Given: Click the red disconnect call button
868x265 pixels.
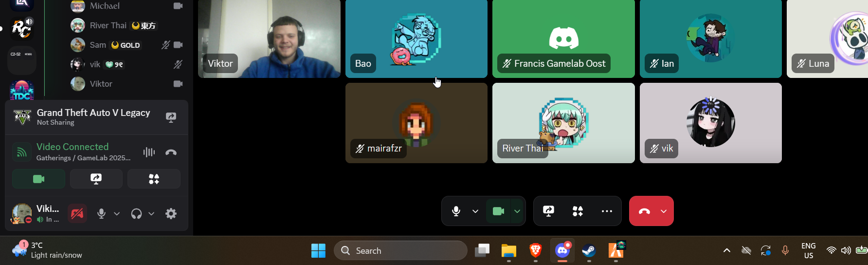Looking at the screenshot, I should [644, 211].
